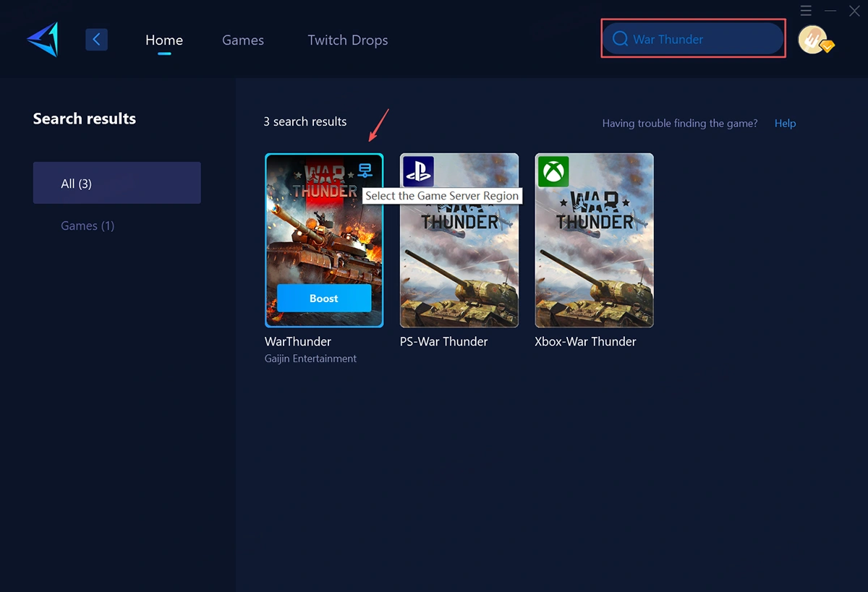Screen dimensions: 868x592
Task: Click the GearUP logo icon
Action: coord(42,39)
